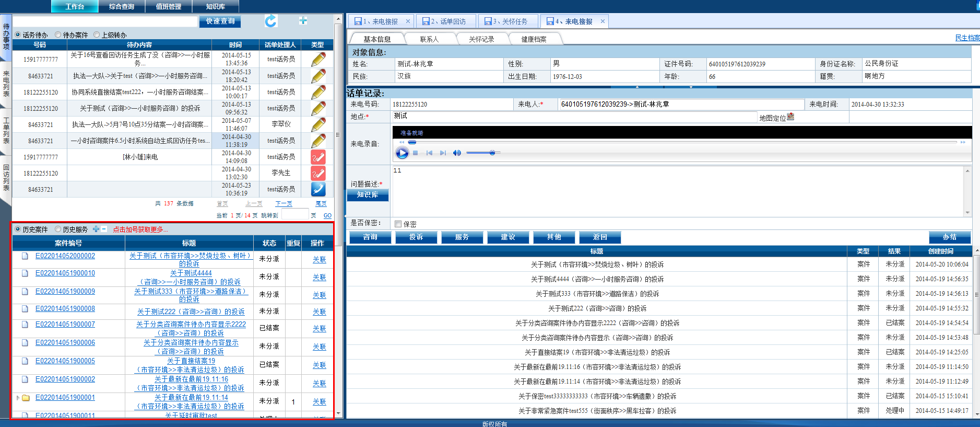Open the 地图定位 map location icon

point(790,117)
